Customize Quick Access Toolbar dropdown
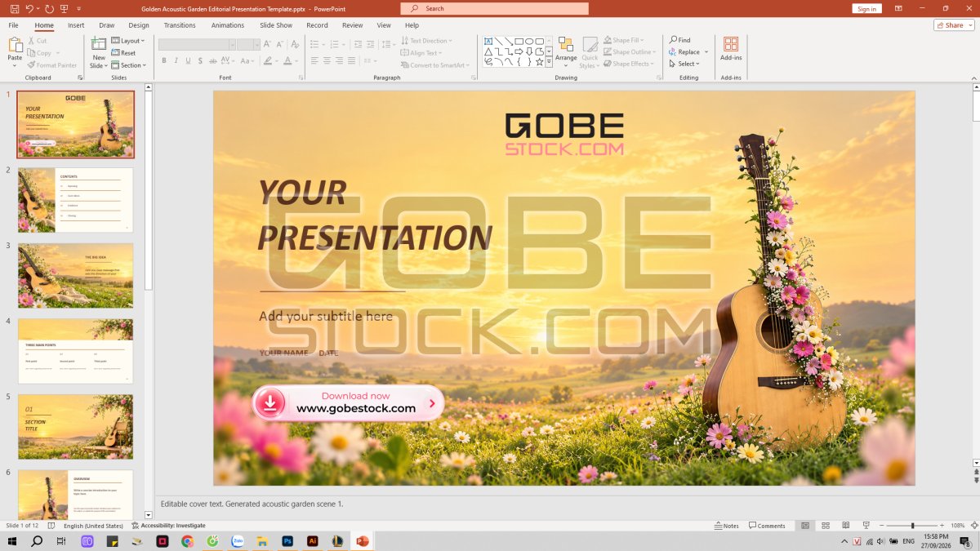Viewport: 980px width, 551px height. click(79, 8)
